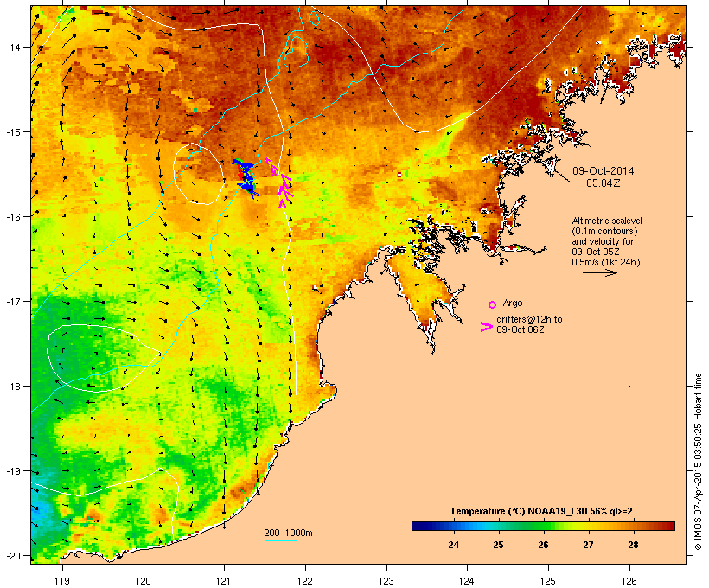Viewport: 709px width, 588px height.
Task: Click the temperature color bar at 28
Action: tap(633, 526)
